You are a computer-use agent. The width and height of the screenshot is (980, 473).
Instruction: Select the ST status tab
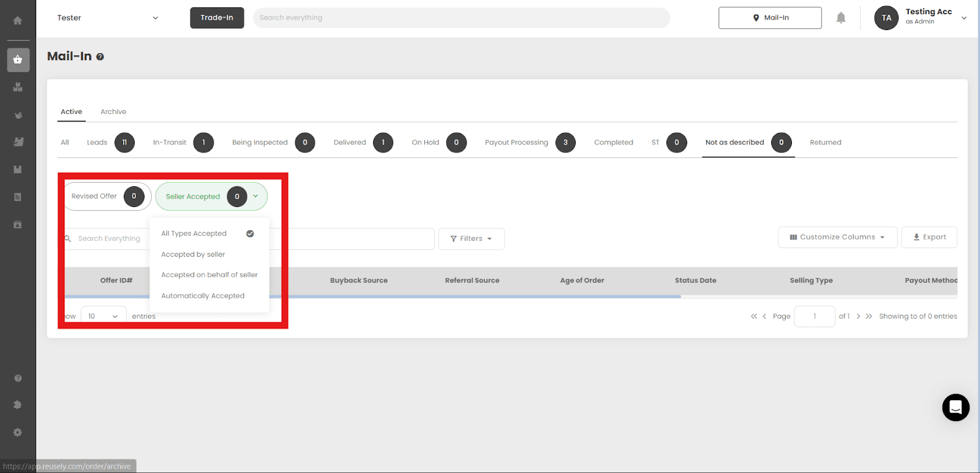(x=668, y=143)
